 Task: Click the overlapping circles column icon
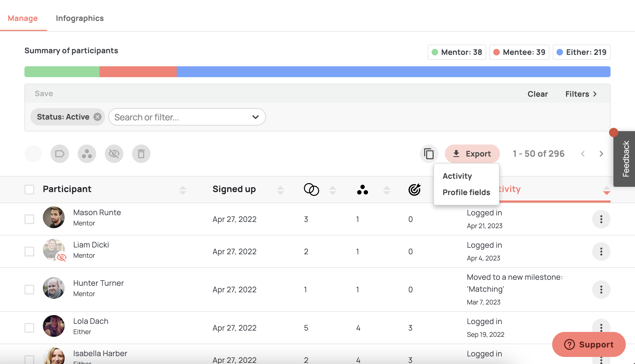[312, 189]
